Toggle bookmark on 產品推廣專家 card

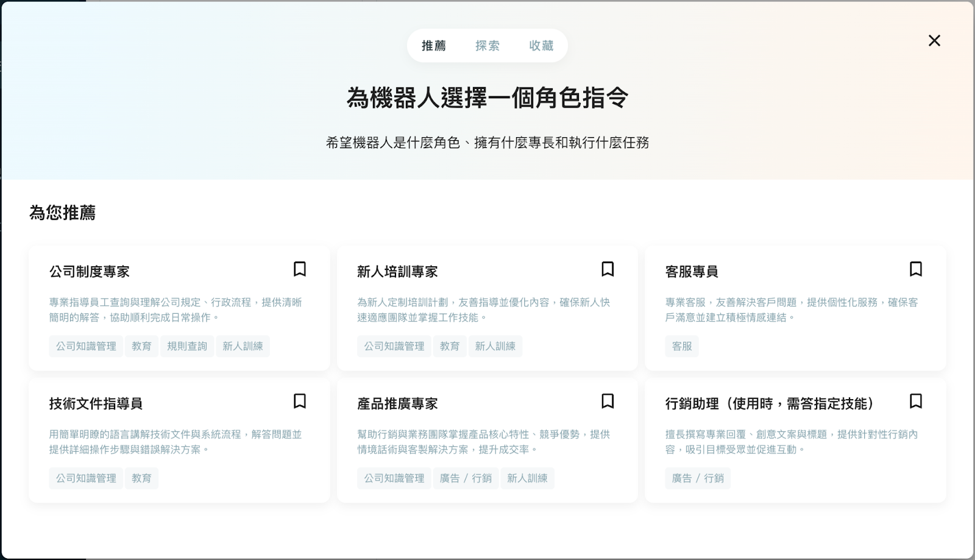pos(608,402)
